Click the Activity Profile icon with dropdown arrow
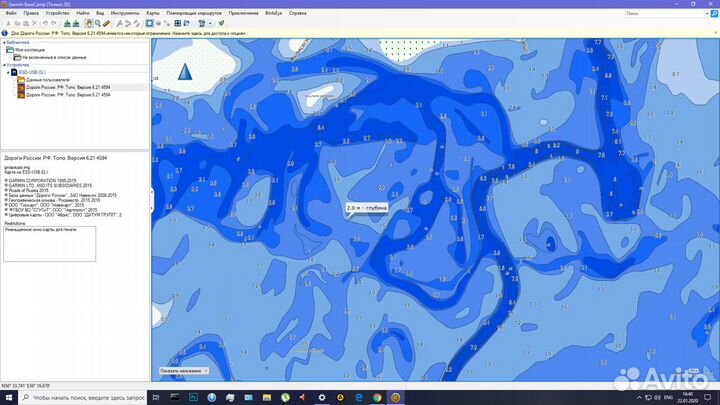 (202, 23)
